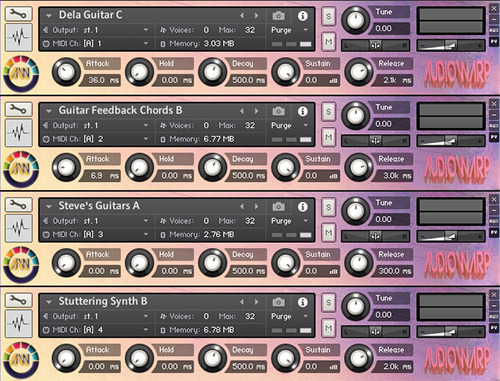The image size is (500, 381).
Task: Load next instrument arrow for Guitar Feedback Chords B
Action: [256, 111]
